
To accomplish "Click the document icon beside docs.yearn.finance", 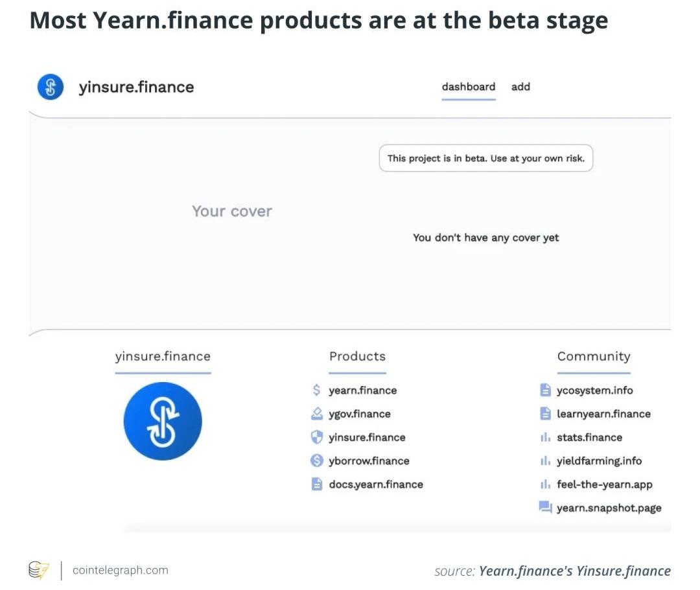I will [x=316, y=484].
